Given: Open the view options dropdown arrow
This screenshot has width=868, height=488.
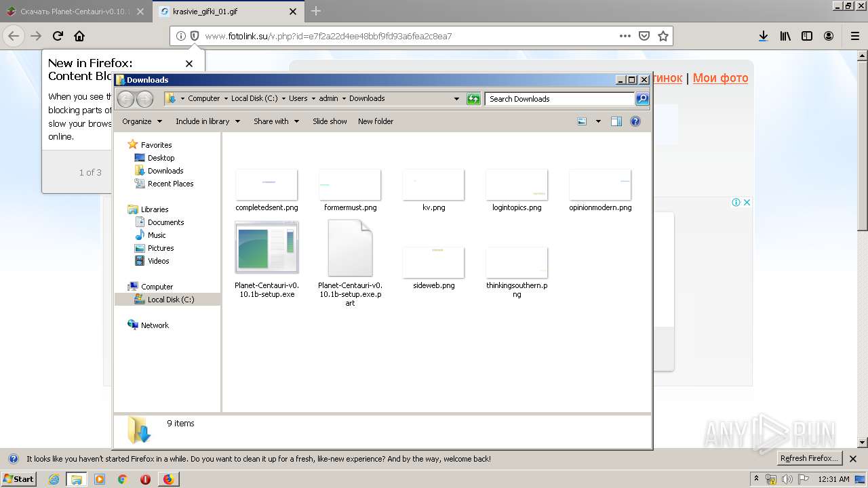Looking at the screenshot, I should pos(598,121).
